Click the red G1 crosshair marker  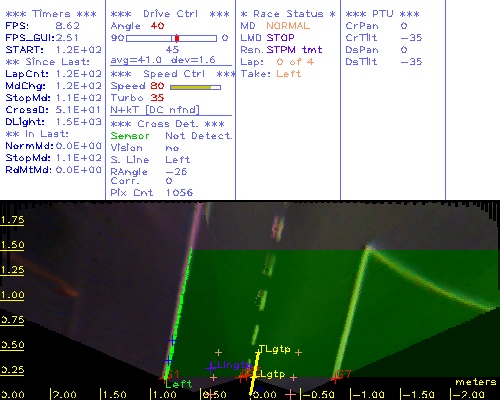click(x=165, y=378)
